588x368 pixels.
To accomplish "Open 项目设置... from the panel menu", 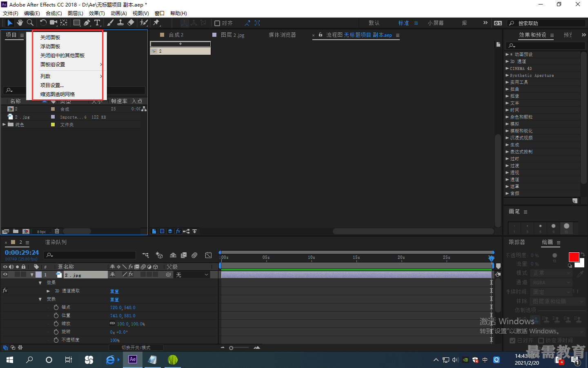I will click(52, 85).
